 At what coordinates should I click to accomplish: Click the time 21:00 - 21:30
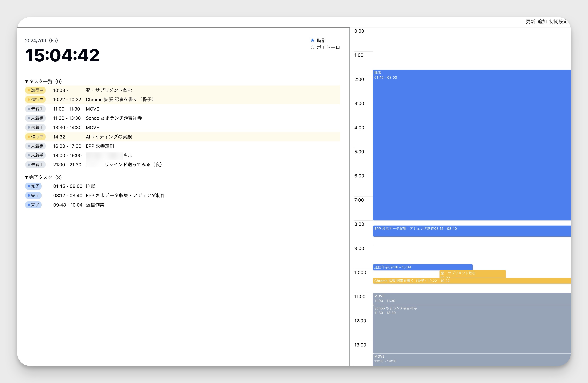pyautogui.click(x=67, y=165)
